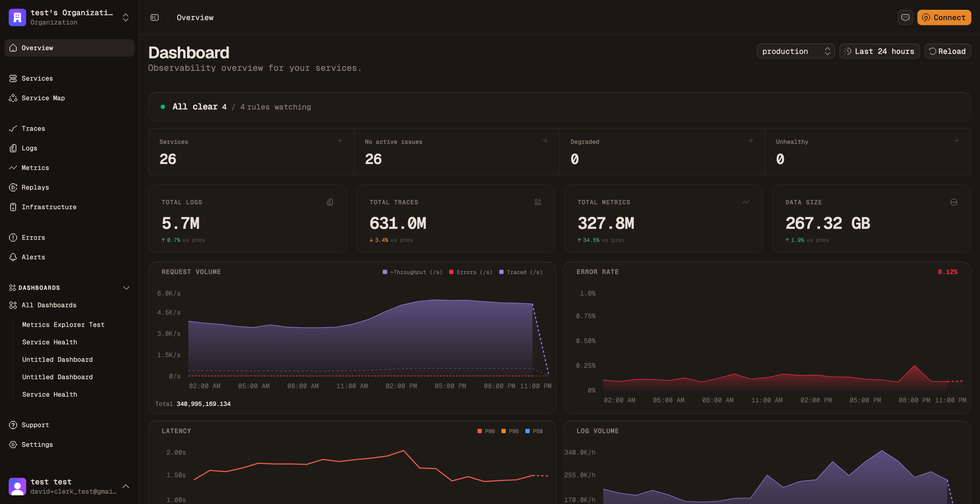Collapse the Dashboards section chevron
980x504 pixels.
(x=126, y=288)
